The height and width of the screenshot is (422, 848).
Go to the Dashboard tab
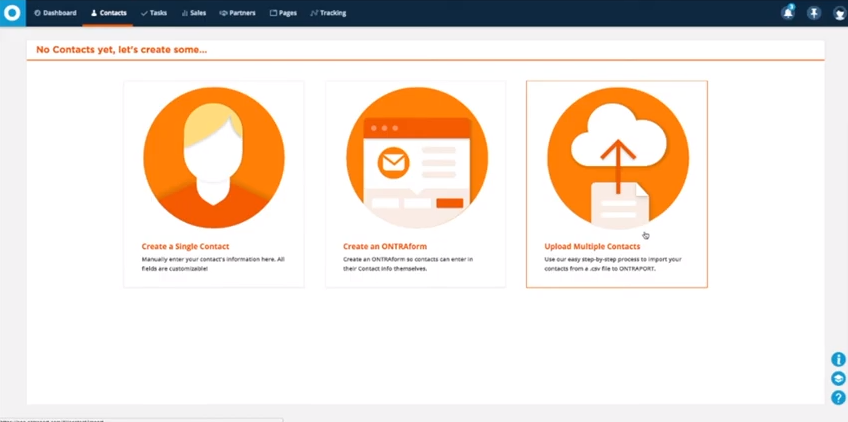pos(55,13)
